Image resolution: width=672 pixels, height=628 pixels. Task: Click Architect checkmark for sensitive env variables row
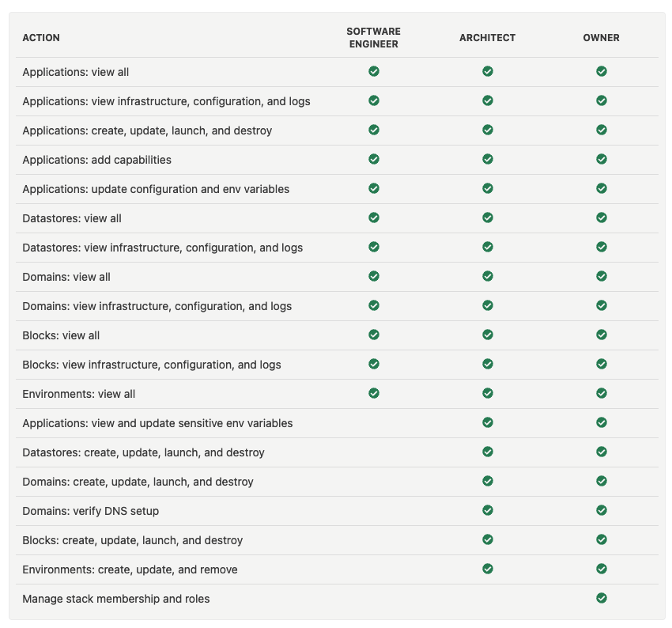tap(488, 422)
